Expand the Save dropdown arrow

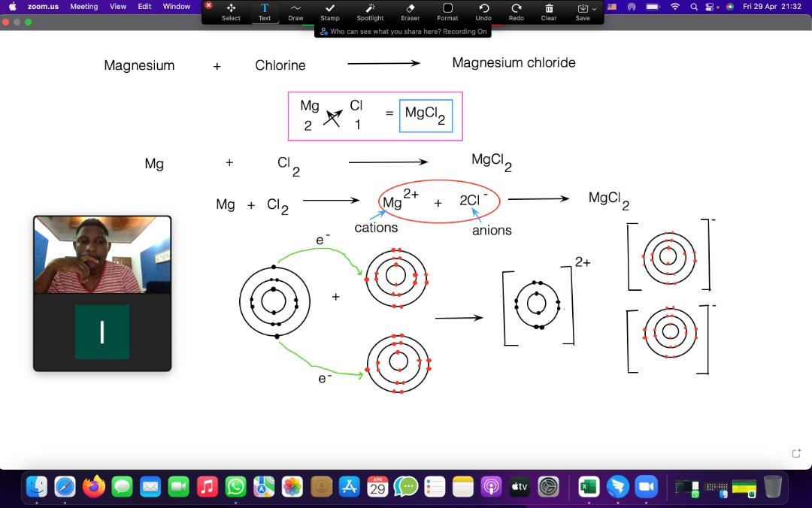click(594, 8)
